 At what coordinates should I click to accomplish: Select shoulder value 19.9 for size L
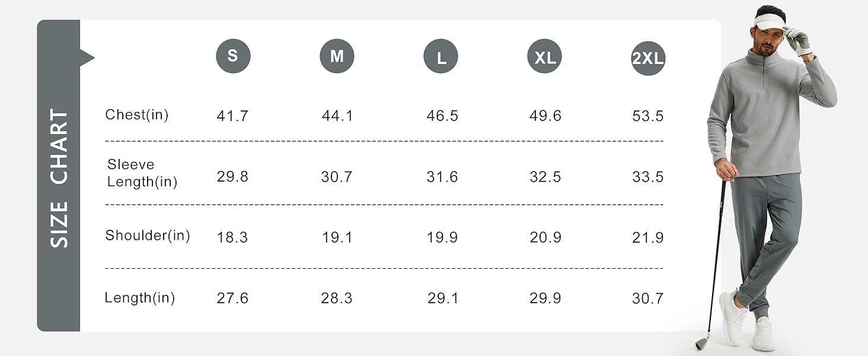pyautogui.click(x=442, y=238)
